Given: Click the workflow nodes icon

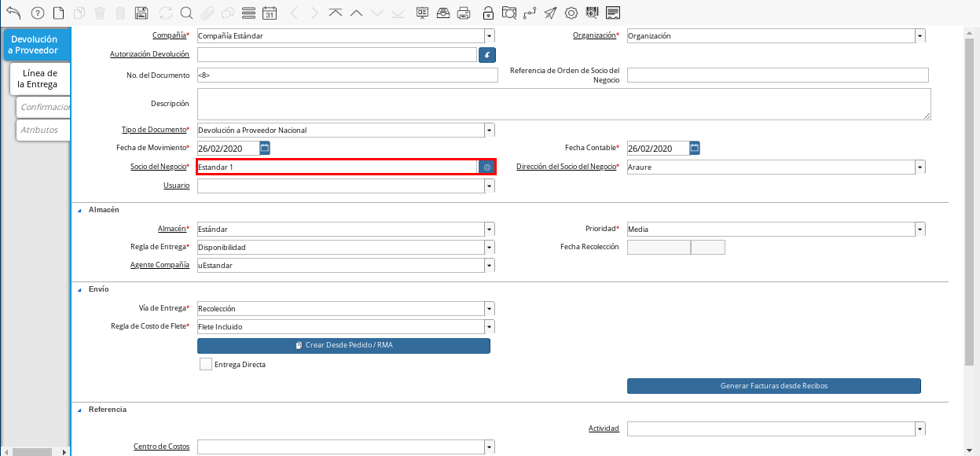Looking at the screenshot, I should tap(530, 13).
